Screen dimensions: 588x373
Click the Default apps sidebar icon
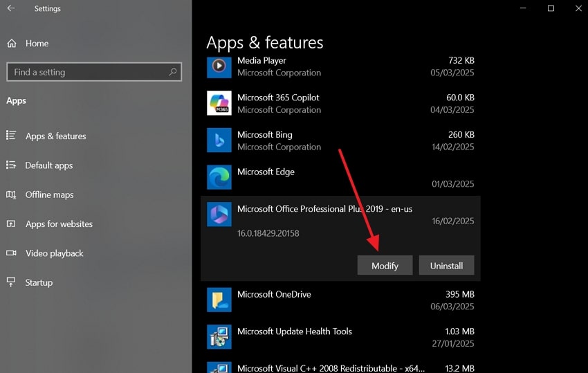[11, 165]
